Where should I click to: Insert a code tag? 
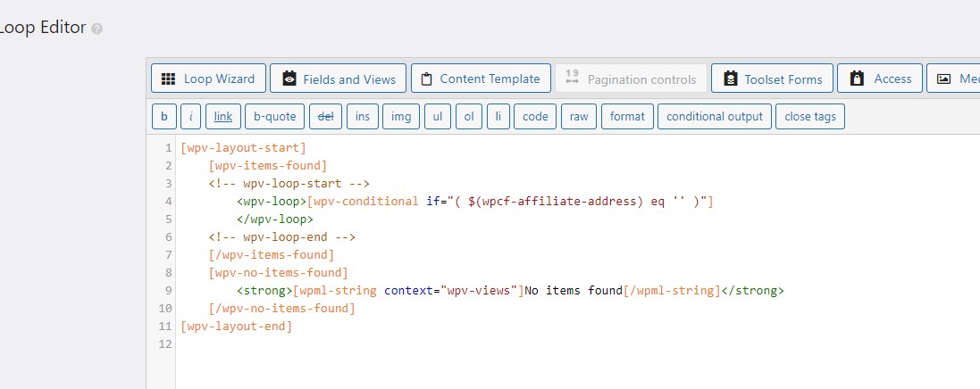[535, 116]
